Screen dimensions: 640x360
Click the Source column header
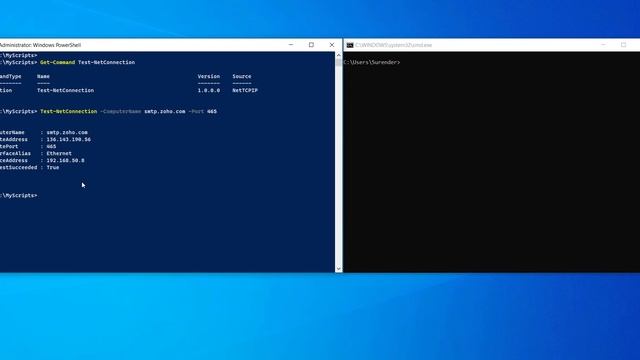(242, 76)
